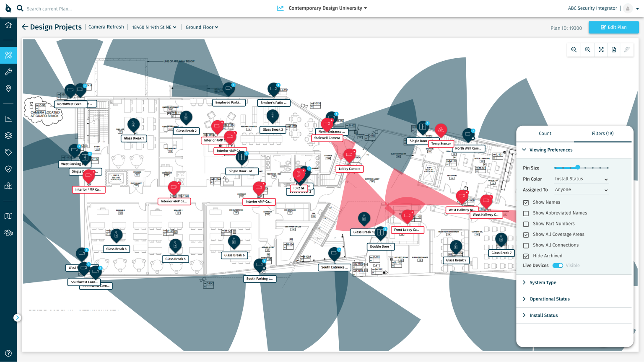644x362 pixels.
Task: Toggle Live Devices visibility off
Action: pyautogui.click(x=558, y=265)
